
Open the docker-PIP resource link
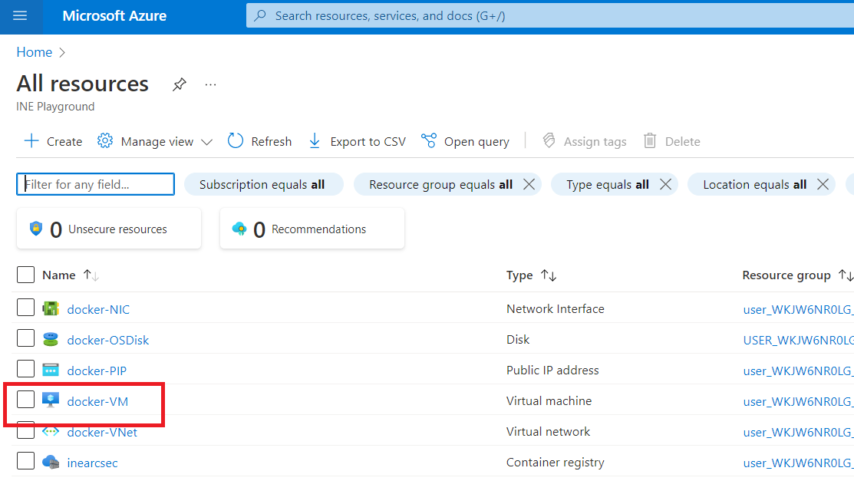(x=97, y=371)
